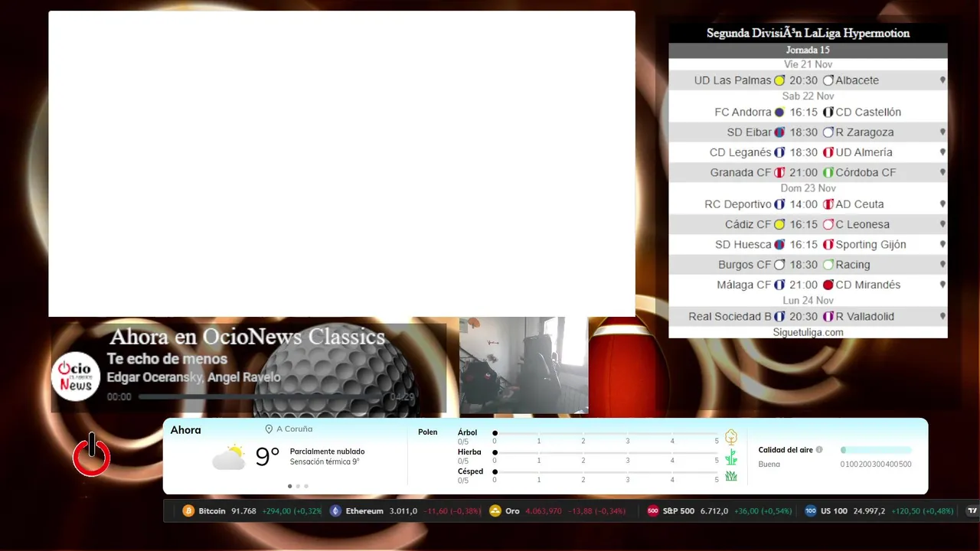Open venue pin in SD Eibar row

coord(942,132)
